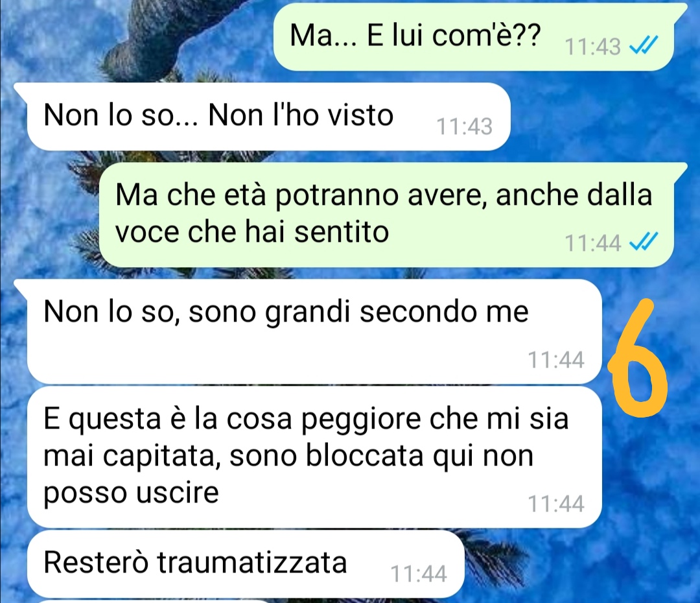The image size is (700, 603).
Task: Click the 11:44 timestamp beside "posso uscire"
Action: pos(556,504)
